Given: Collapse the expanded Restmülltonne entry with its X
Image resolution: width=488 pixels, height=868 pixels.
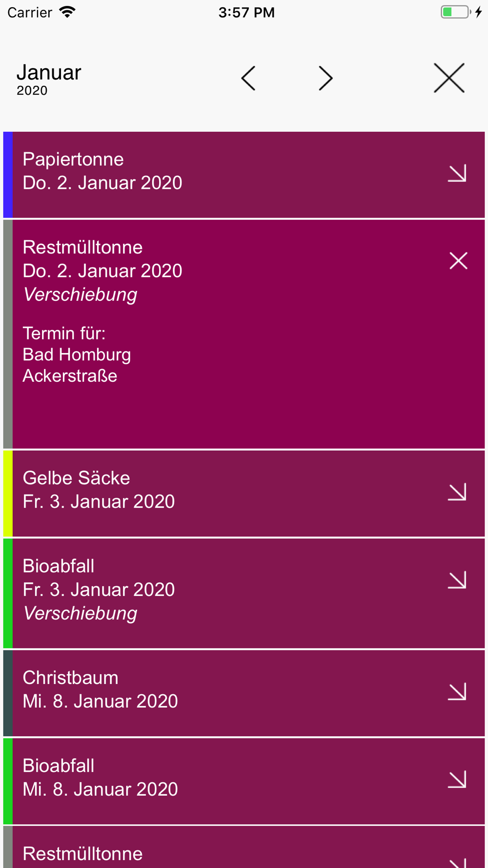Looking at the screenshot, I should (458, 261).
